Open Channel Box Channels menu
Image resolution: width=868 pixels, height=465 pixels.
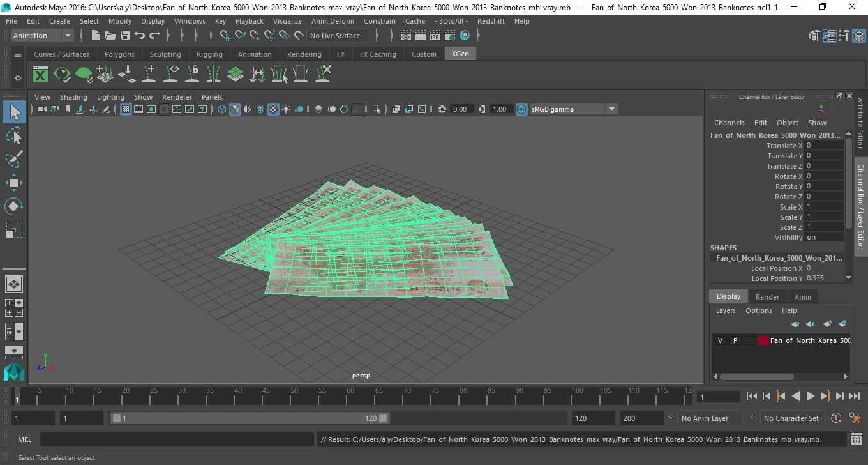pyautogui.click(x=729, y=123)
